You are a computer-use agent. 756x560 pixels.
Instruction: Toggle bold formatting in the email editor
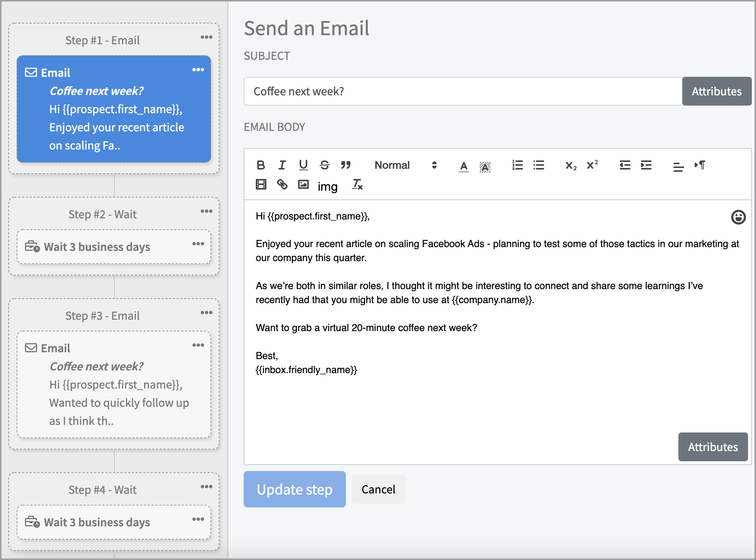coord(261,165)
